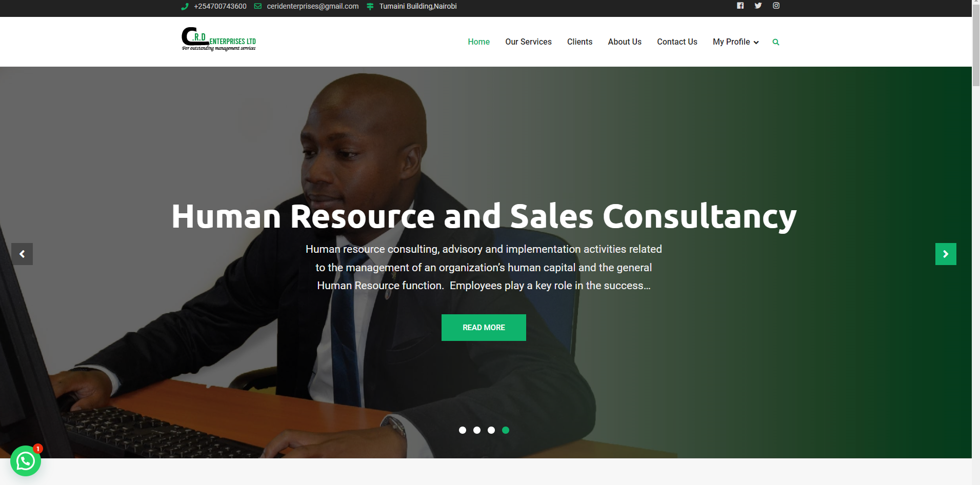Viewport: 980px width, 485px height.
Task: Select the second slider dot
Action: click(477, 430)
